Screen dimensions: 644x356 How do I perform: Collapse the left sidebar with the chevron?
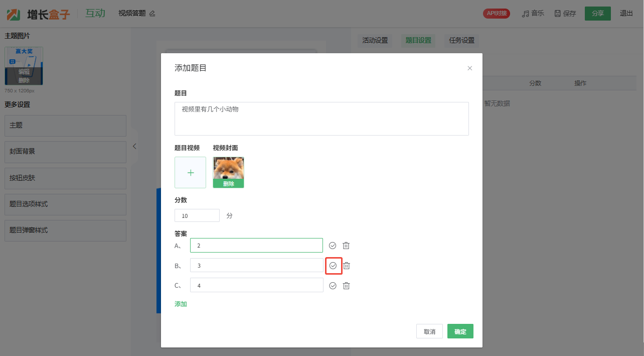coord(134,146)
